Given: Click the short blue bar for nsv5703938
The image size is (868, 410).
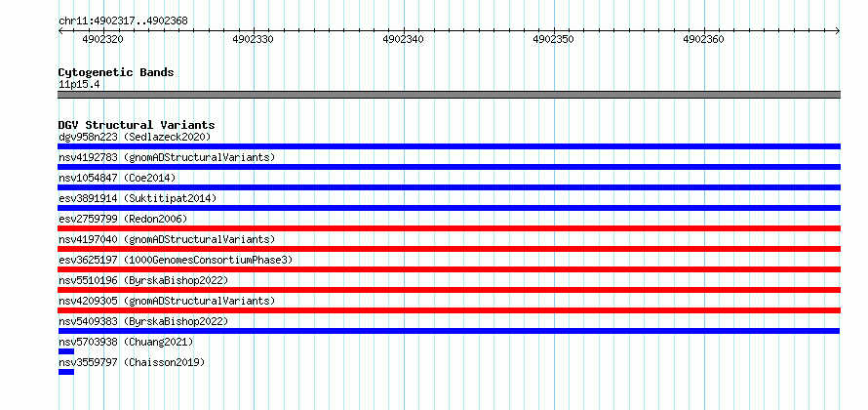Looking at the screenshot, I should 66,351.
